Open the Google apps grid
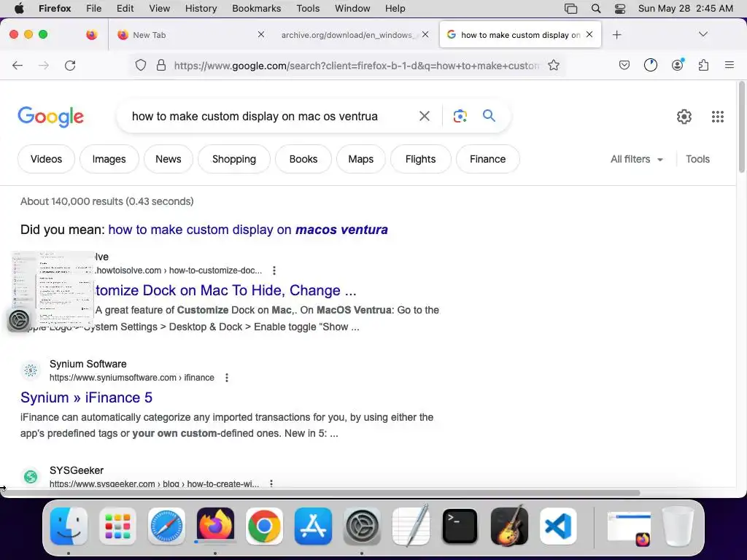This screenshot has height=560, width=747. click(x=718, y=116)
